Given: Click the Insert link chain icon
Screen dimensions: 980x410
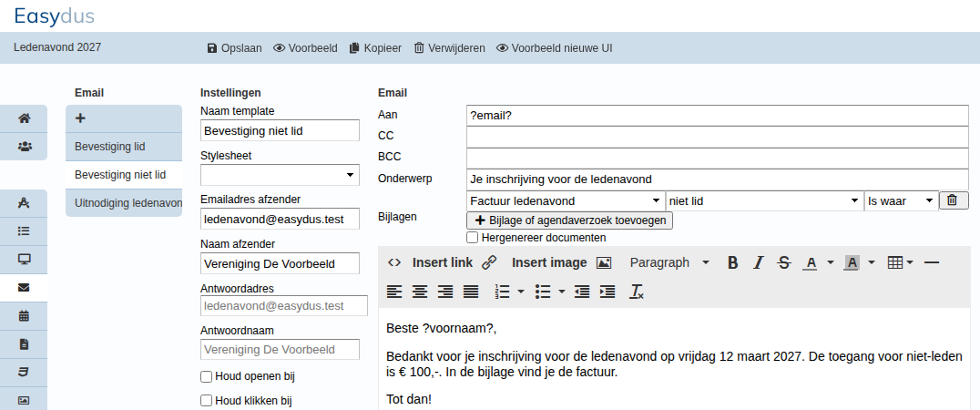Looking at the screenshot, I should tap(489, 262).
